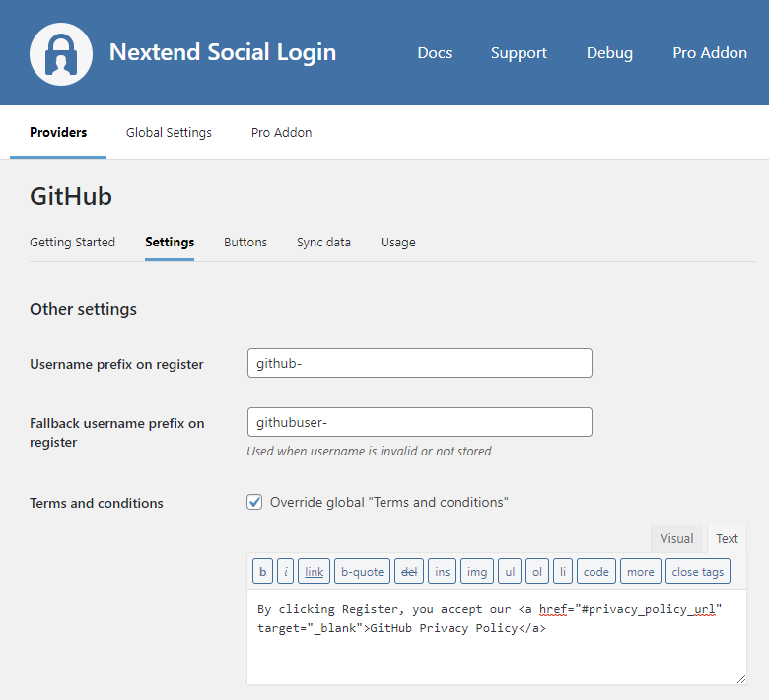769x700 pixels.
Task: Switch editor to the Visual tab
Action: pyautogui.click(x=676, y=538)
